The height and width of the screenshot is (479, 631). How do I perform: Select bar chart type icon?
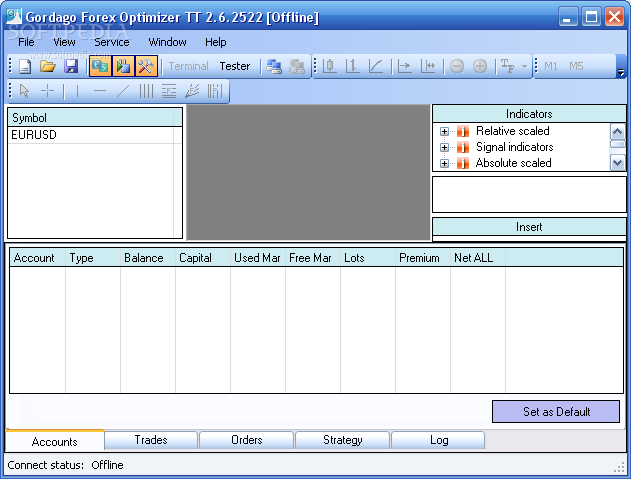(x=353, y=66)
